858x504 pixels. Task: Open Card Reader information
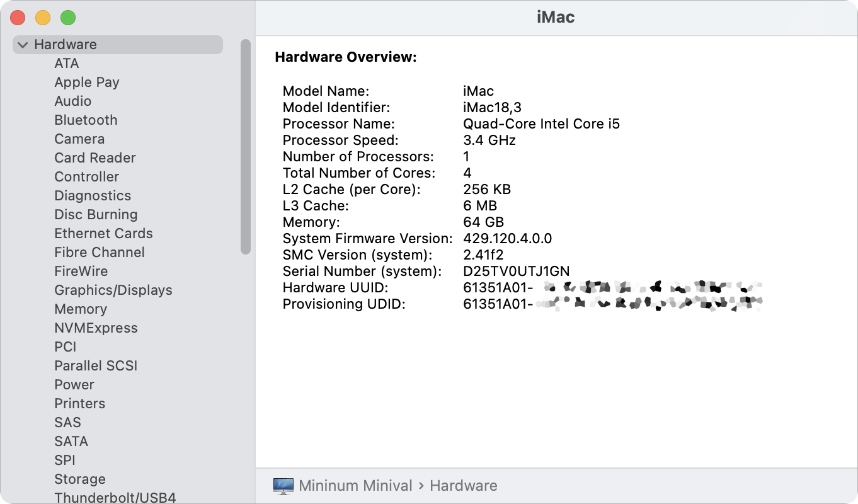(95, 158)
